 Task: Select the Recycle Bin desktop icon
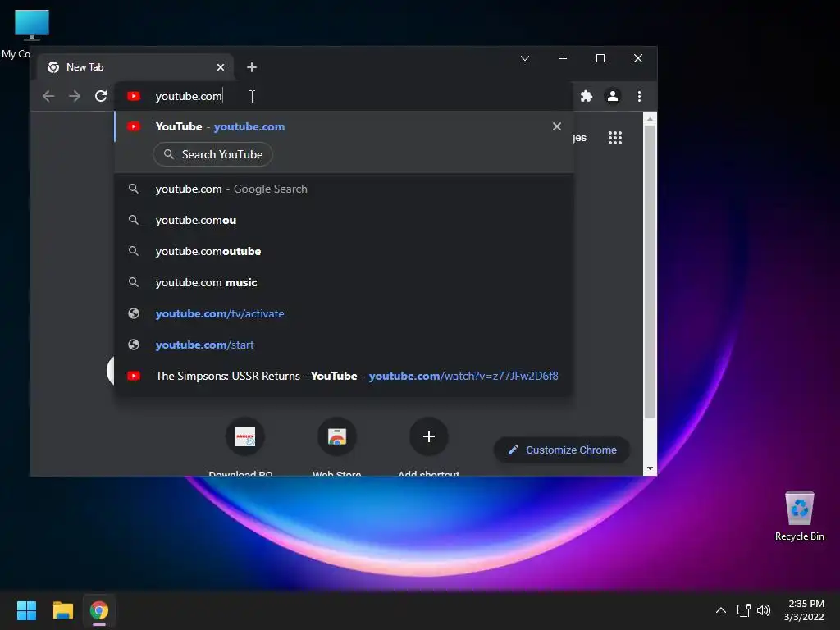coord(799,517)
